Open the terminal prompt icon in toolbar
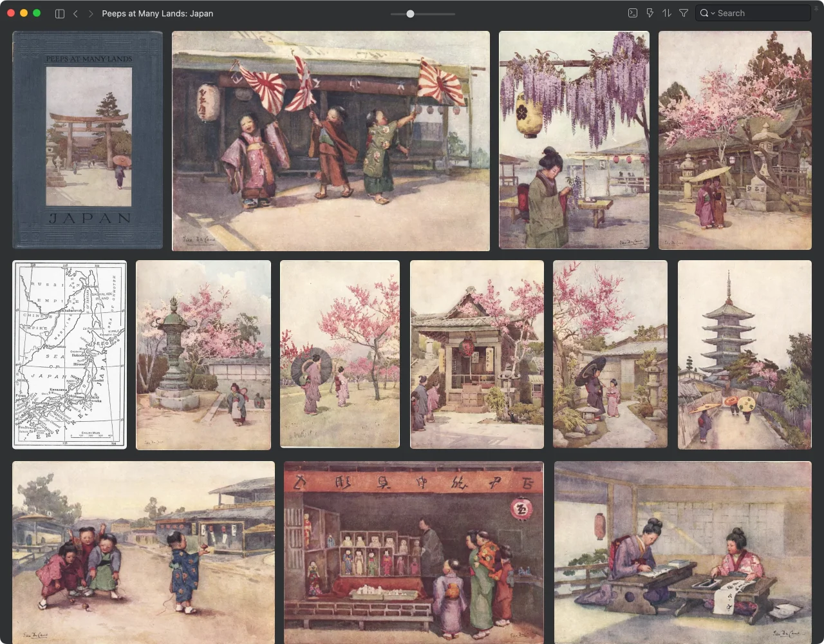 [633, 13]
